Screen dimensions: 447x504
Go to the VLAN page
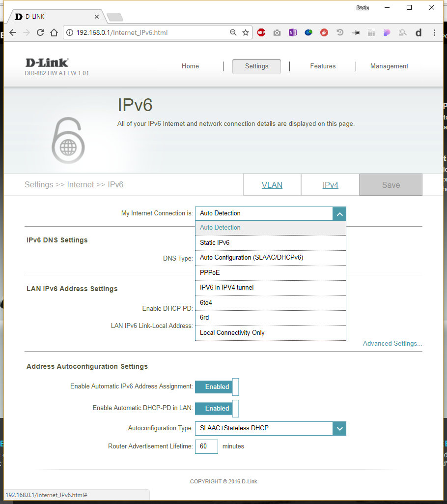pos(272,185)
